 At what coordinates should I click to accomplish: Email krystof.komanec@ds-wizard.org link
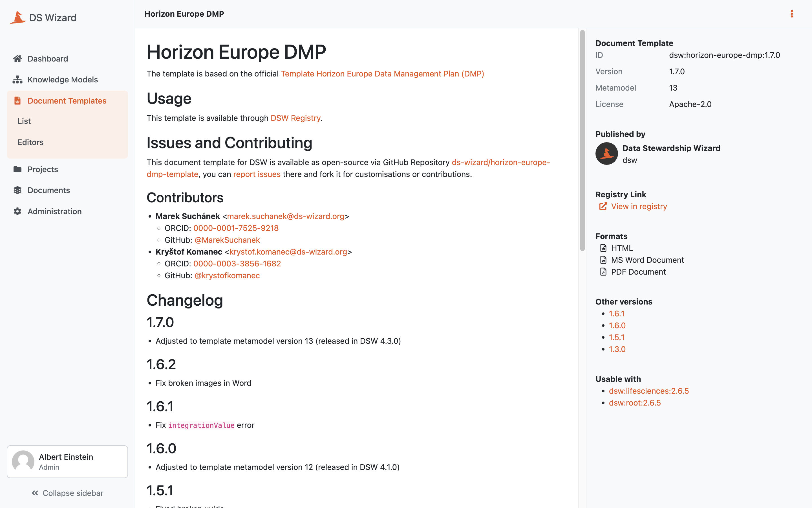pos(288,252)
